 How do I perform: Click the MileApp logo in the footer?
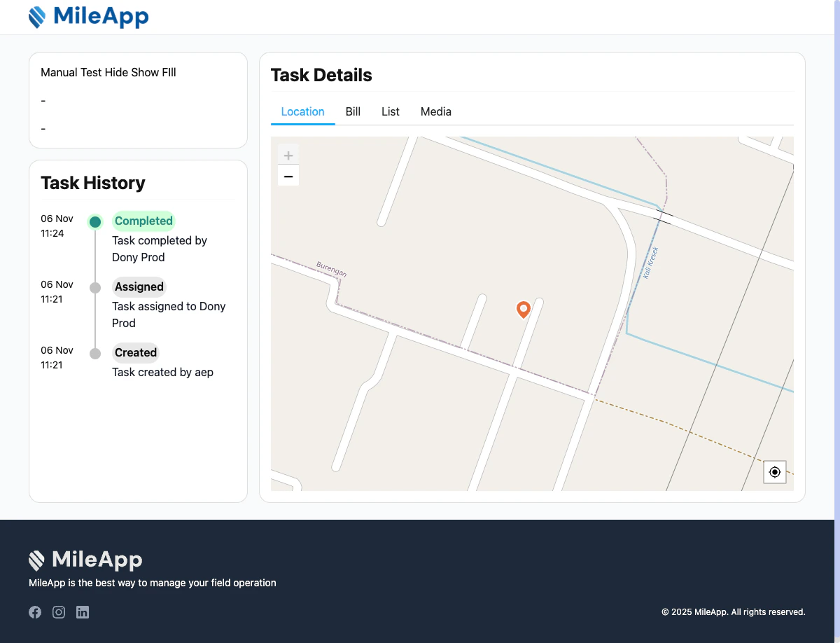point(85,560)
